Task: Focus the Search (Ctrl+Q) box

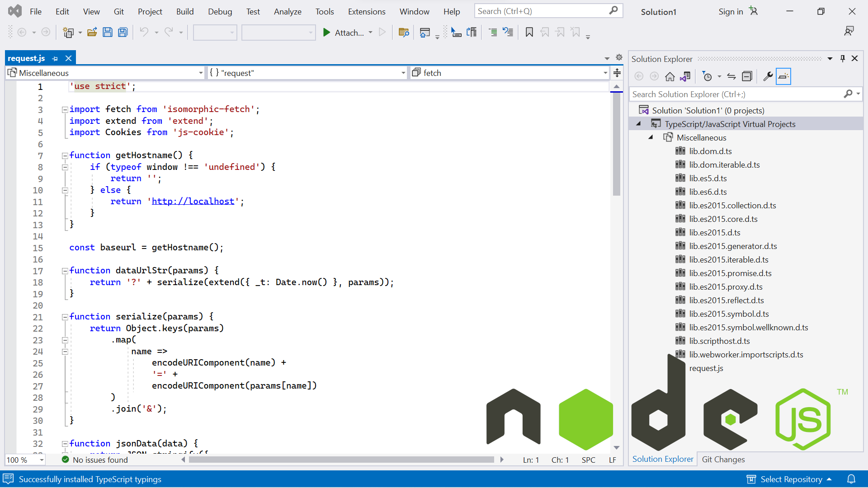Action: 548,11
